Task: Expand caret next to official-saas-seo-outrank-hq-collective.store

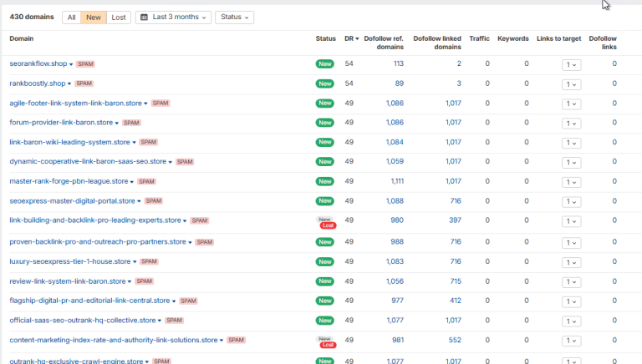Action: point(160,321)
